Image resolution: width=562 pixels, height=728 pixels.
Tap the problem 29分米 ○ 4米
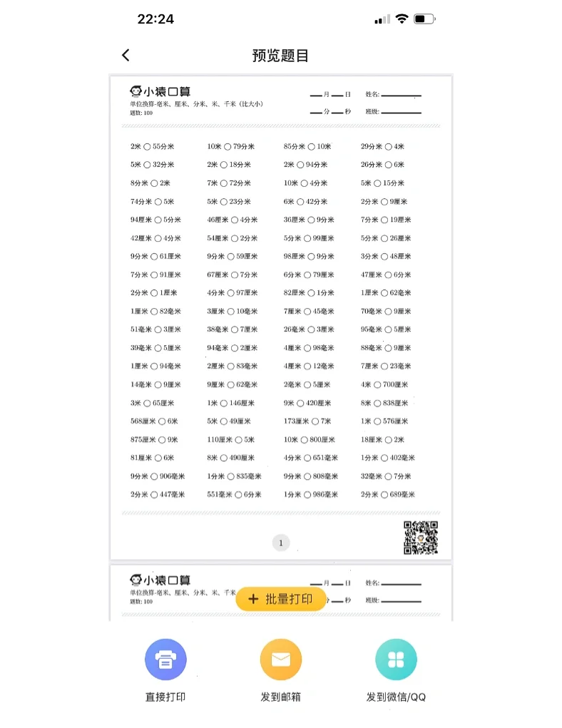tap(382, 146)
